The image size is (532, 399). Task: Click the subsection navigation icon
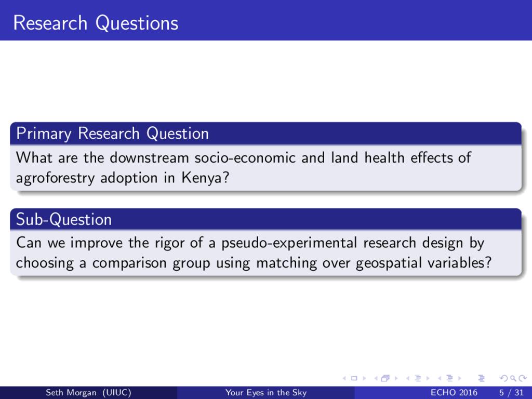419,378
